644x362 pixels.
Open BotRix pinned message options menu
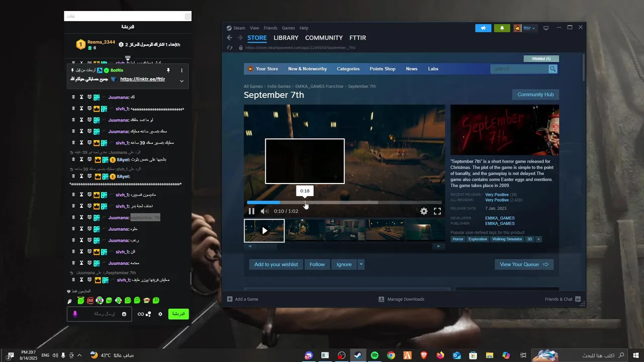pos(182,70)
